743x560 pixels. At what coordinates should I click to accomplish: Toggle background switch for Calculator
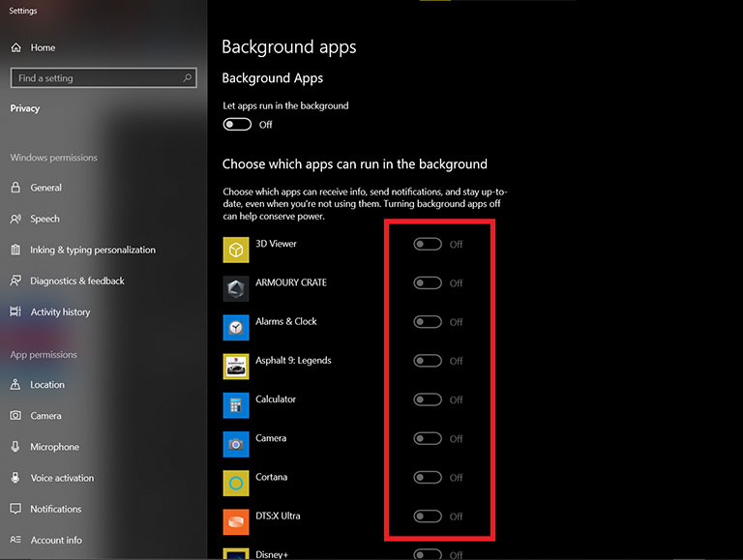[428, 399]
